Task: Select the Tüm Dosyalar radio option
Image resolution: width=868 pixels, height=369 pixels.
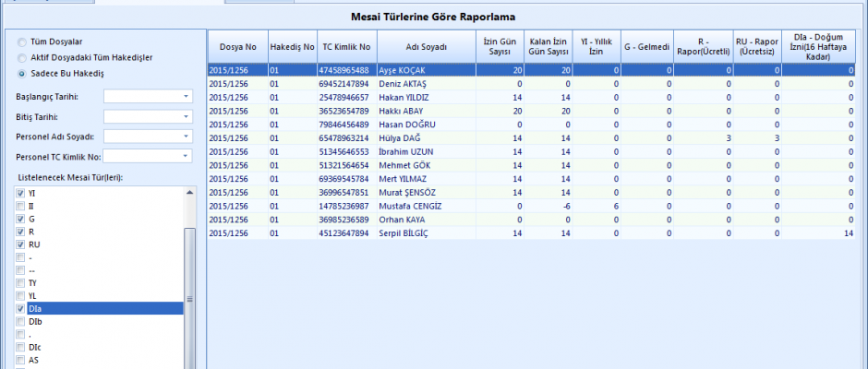Action: point(22,42)
